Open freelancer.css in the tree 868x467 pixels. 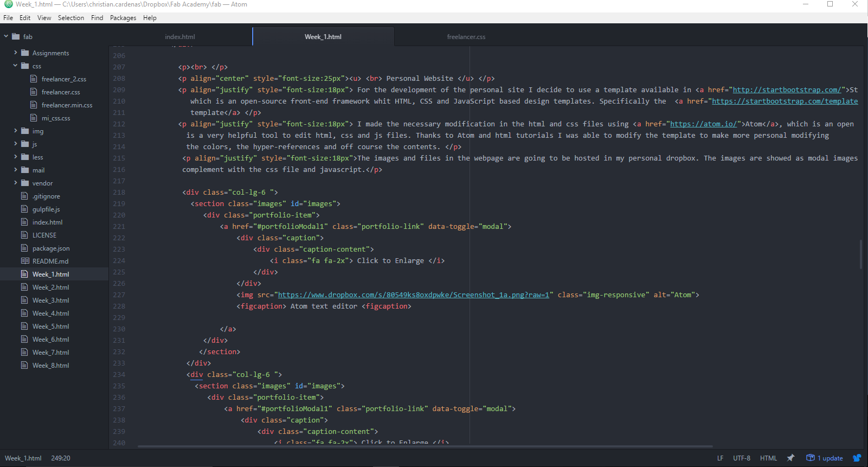61,92
